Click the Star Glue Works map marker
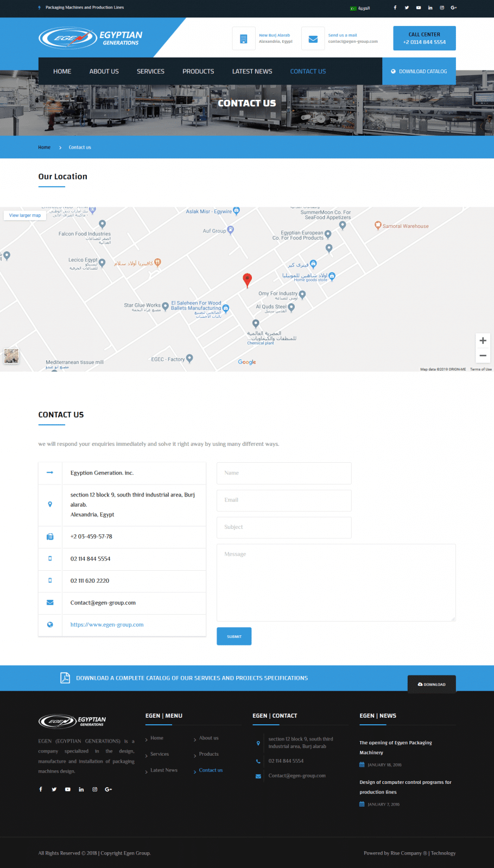Viewport: 494px width, 868px height. tap(165, 306)
